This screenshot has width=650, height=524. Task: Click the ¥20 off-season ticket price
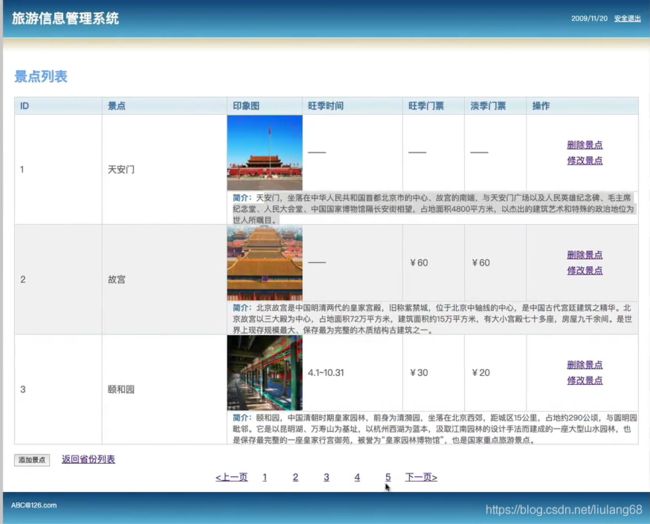coord(481,372)
